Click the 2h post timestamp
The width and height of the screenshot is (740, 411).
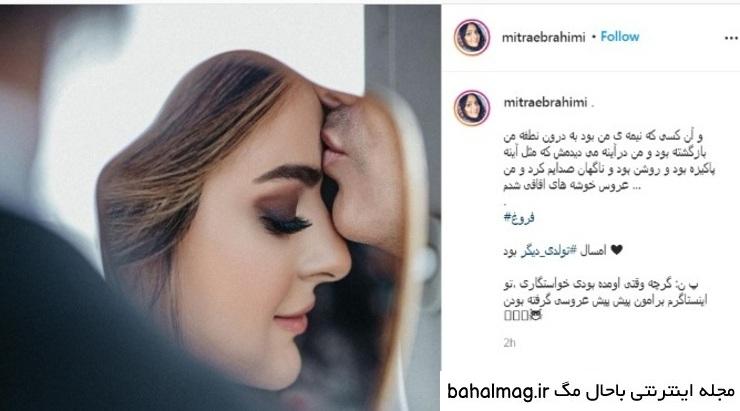point(509,343)
